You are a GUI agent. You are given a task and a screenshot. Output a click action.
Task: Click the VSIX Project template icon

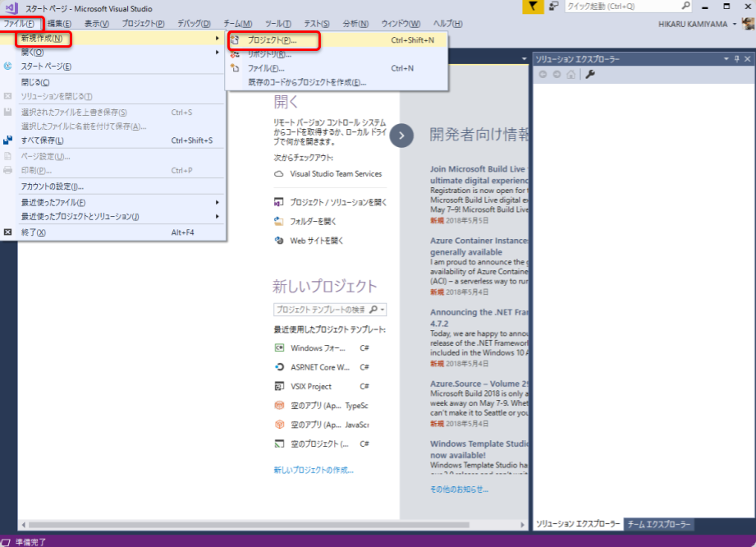(x=279, y=386)
